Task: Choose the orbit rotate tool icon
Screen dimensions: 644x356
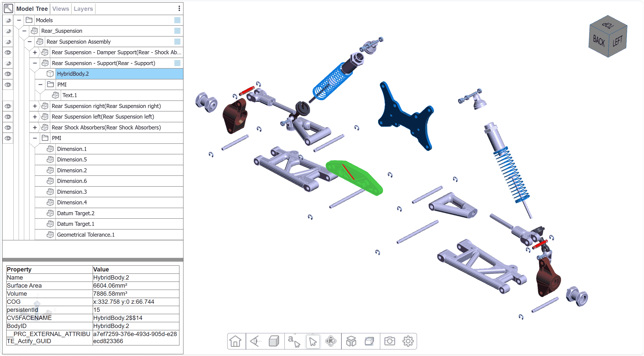Action: coord(331,341)
